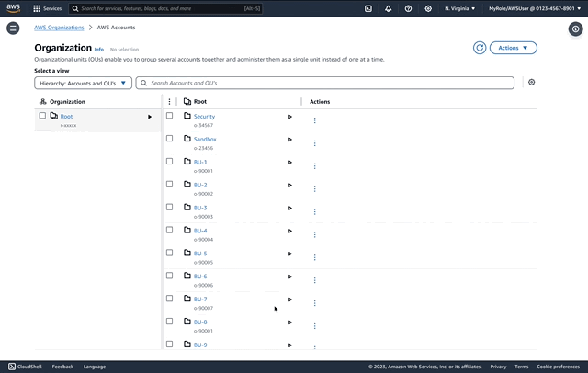
Task: Open the Actions dropdown button
Action: (x=513, y=48)
